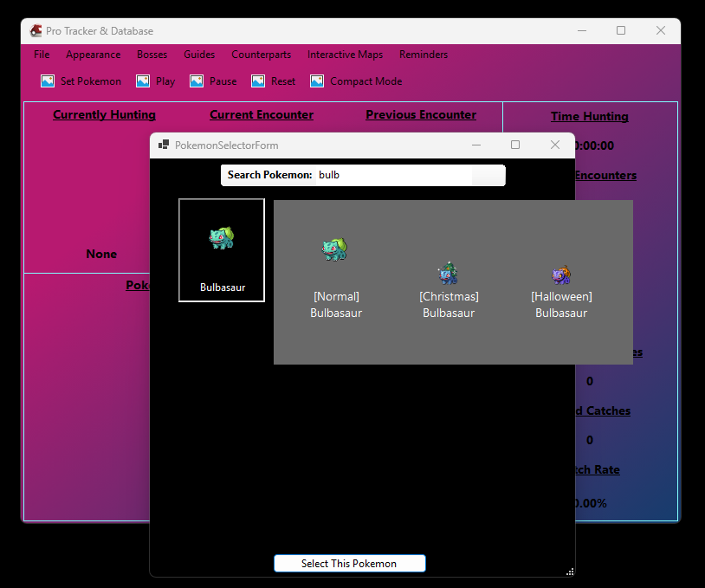Click the Select This Pokemon button

(349, 563)
